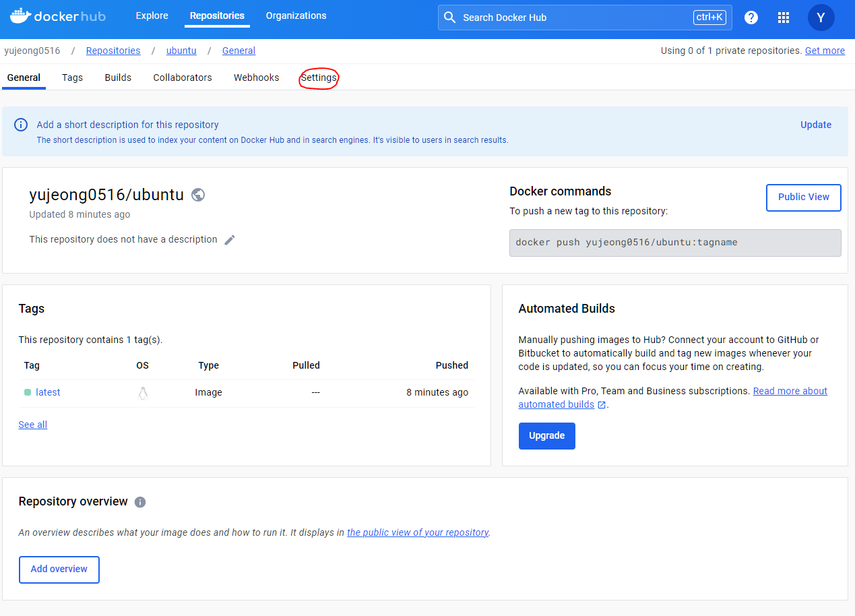This screenshot has height=616, width=855.
Task: Click the Pushed column header
Action: pyautogui.click(x=452, y=365)
